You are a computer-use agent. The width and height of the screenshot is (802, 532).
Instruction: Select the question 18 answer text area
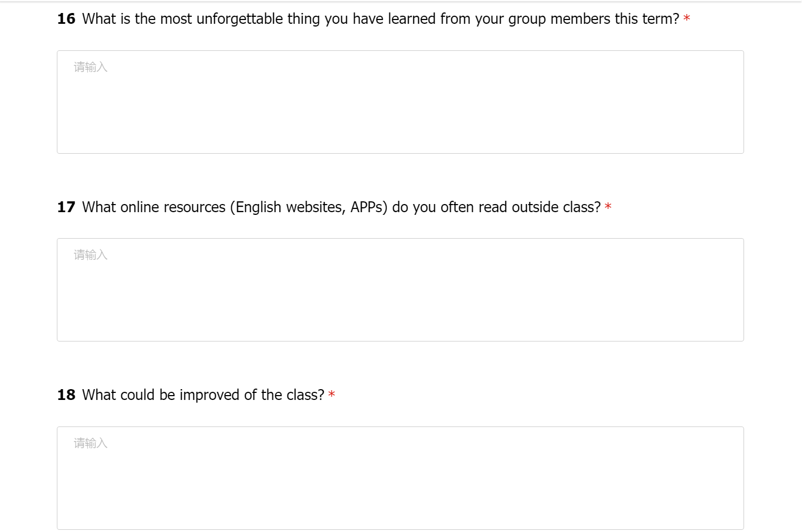tap(400, 478)
